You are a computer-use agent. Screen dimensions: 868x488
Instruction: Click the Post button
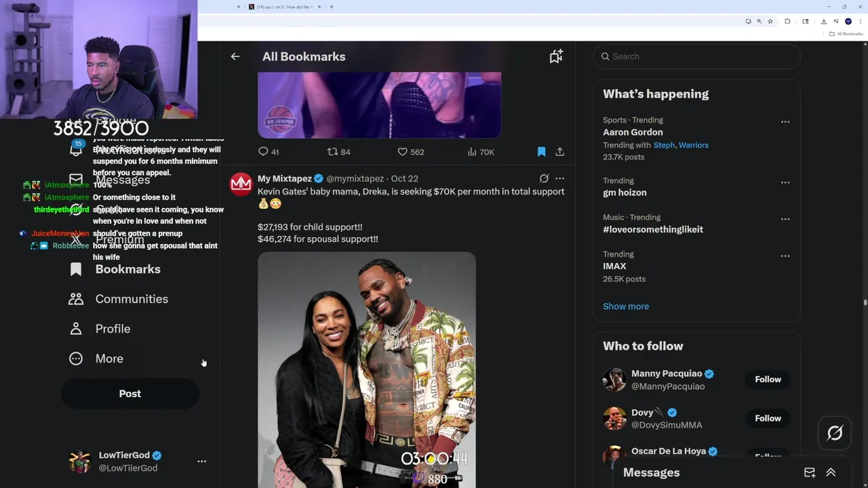(x=130, y=394)
